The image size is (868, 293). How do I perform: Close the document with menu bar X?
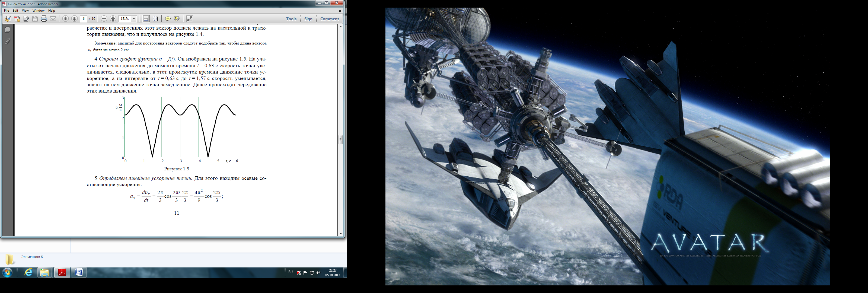(x=340, y=11)
